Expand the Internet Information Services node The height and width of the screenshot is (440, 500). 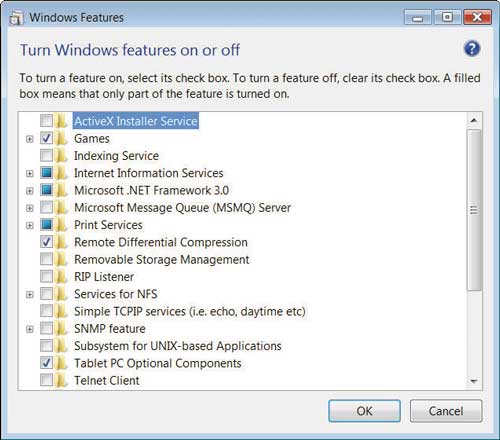click(30, 174)
